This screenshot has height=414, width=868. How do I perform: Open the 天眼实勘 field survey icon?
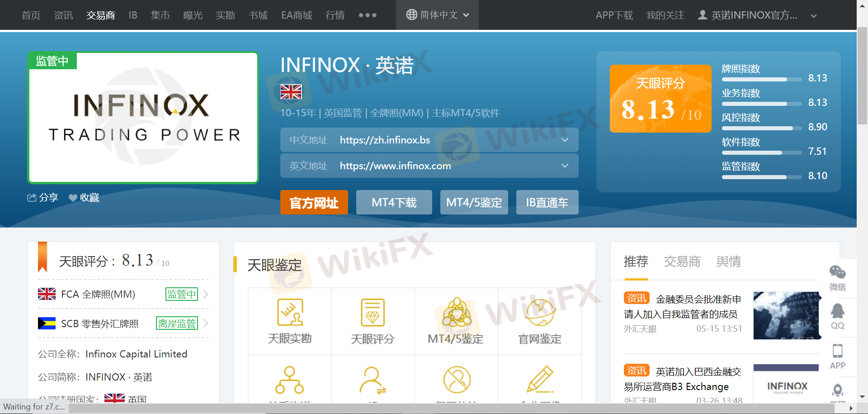coord(290,312)
